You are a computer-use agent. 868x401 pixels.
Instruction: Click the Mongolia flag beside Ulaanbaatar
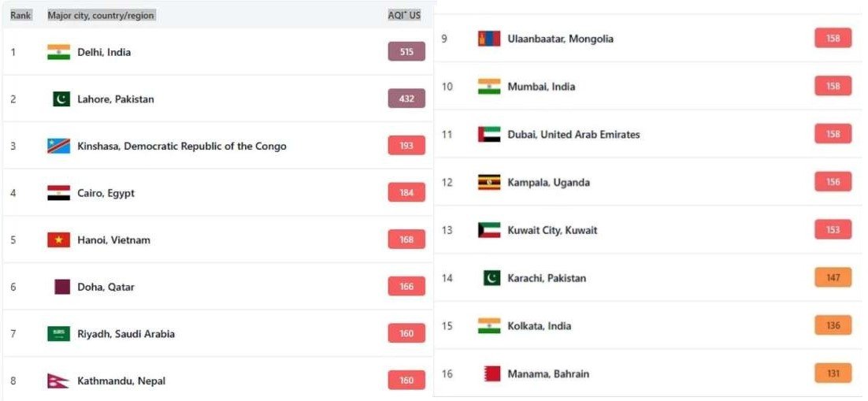click(489, 39)
